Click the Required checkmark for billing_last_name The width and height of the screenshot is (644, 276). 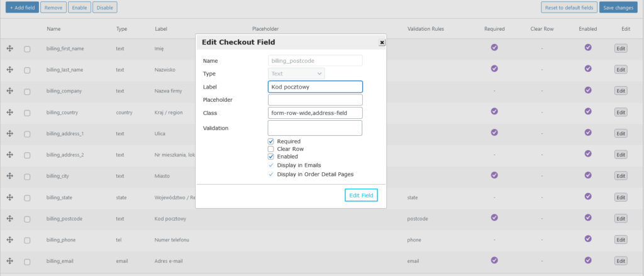point(494,69)
